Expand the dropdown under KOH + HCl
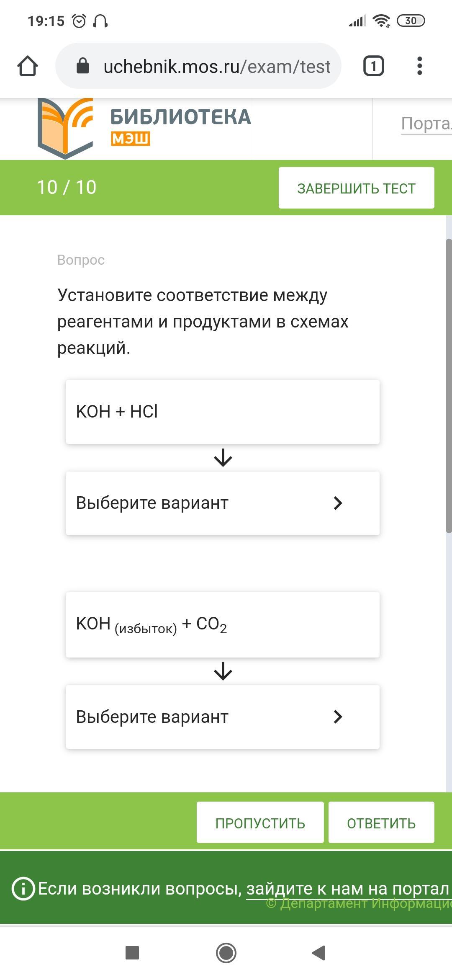The image size is (452, 980). tap(223, 503)
